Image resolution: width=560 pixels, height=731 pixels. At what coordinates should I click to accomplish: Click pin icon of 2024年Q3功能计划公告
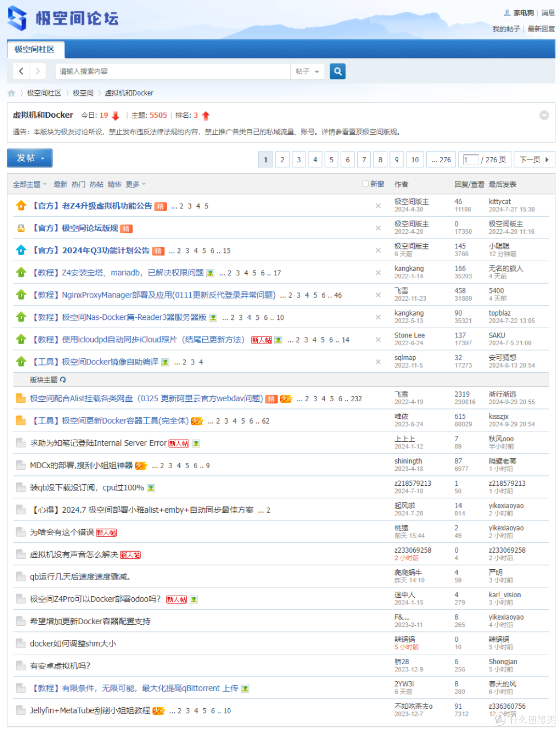tap(21, 250)
